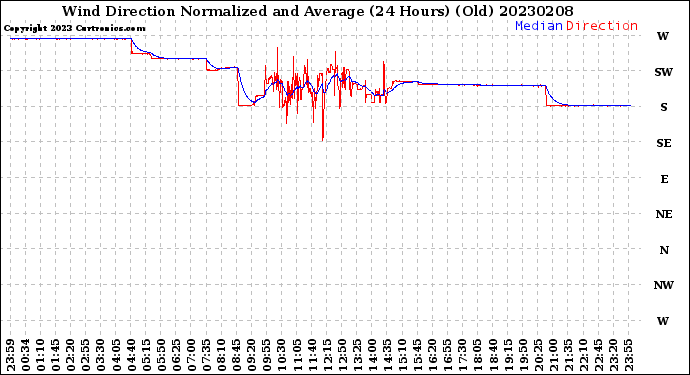Click the '18:05' time label
The height and width of the screenshot is (375, 690).
tap(477, 355)
